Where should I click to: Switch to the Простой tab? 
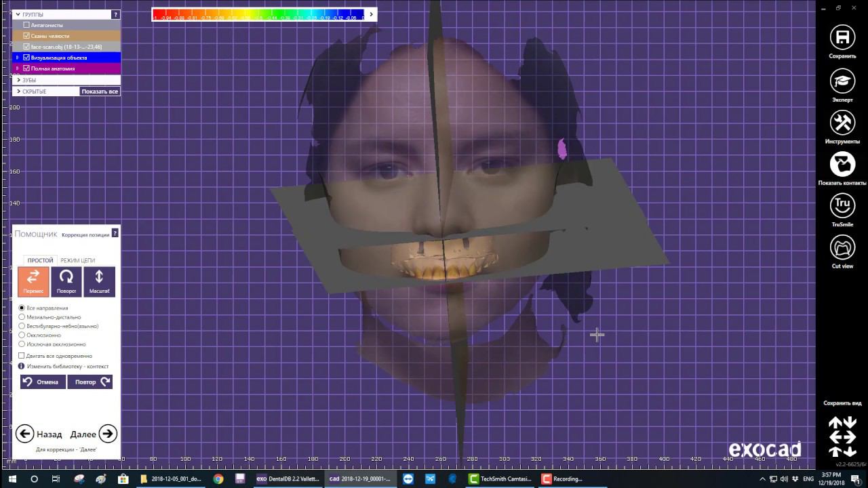click(40, 260)
